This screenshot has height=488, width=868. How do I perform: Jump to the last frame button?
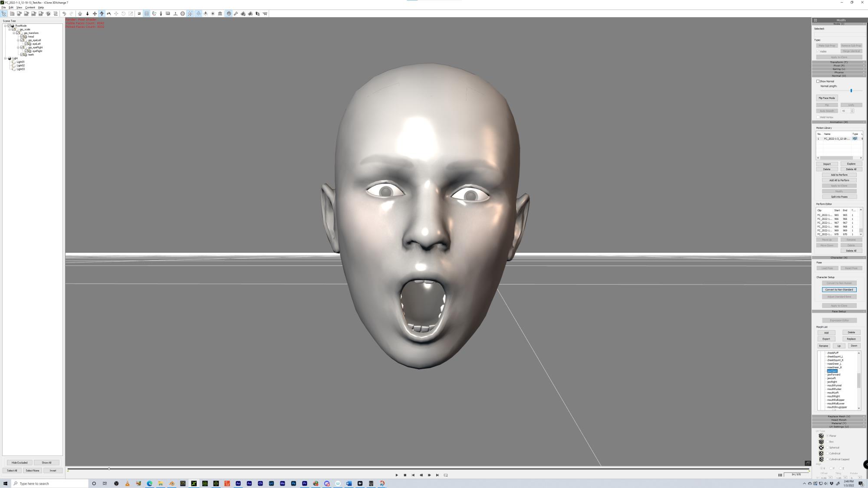(x=437, y=475)
